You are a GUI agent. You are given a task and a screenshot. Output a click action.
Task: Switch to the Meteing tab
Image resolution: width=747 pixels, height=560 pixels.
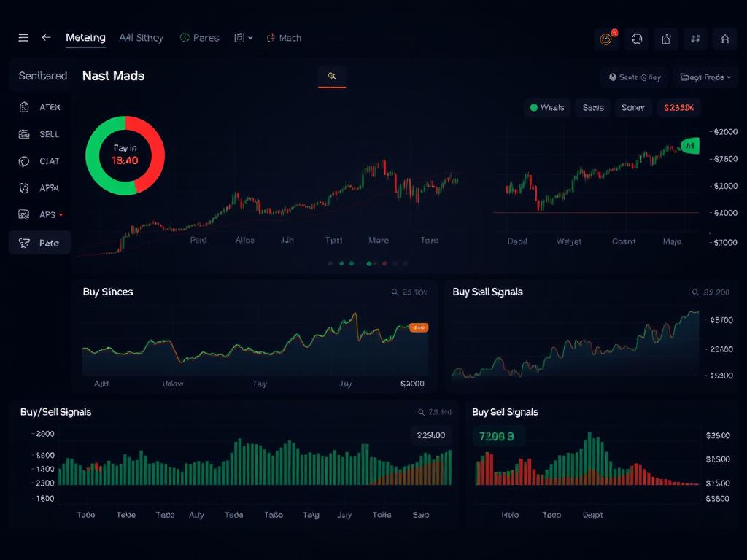85,38
